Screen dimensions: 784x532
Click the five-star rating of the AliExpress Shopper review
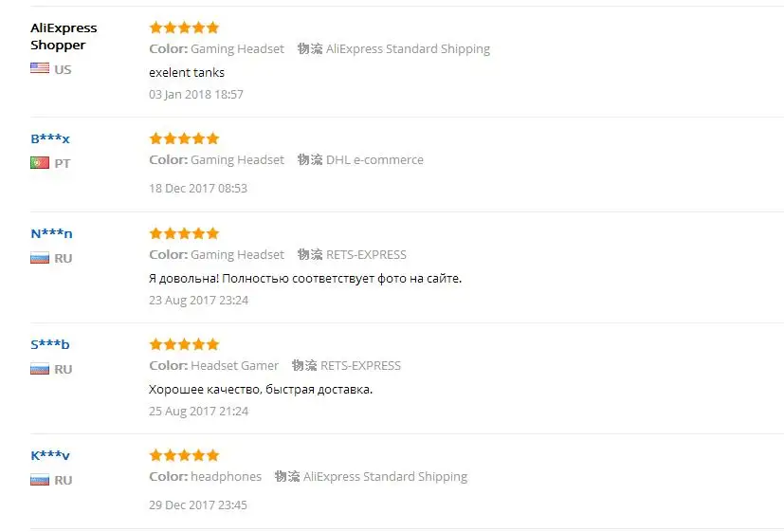[x=184, y=28]
